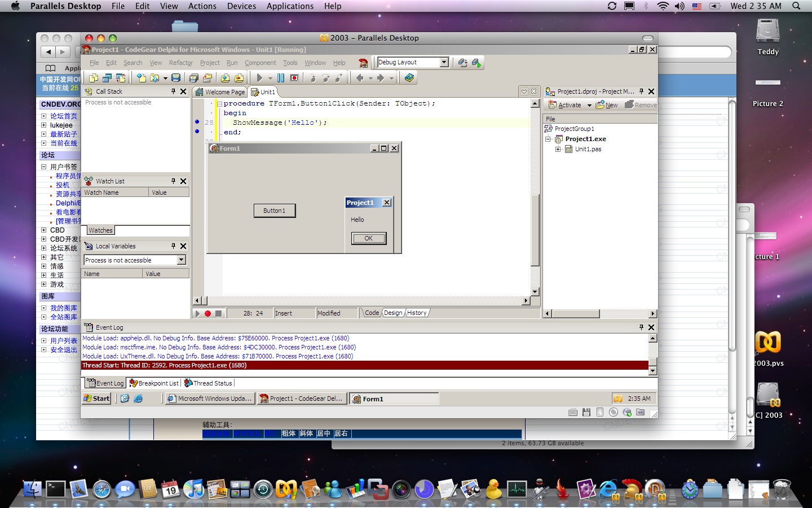Expand the Unit1.pas tree node
This screenshot has width=812, height=508.
coord(558,150)
